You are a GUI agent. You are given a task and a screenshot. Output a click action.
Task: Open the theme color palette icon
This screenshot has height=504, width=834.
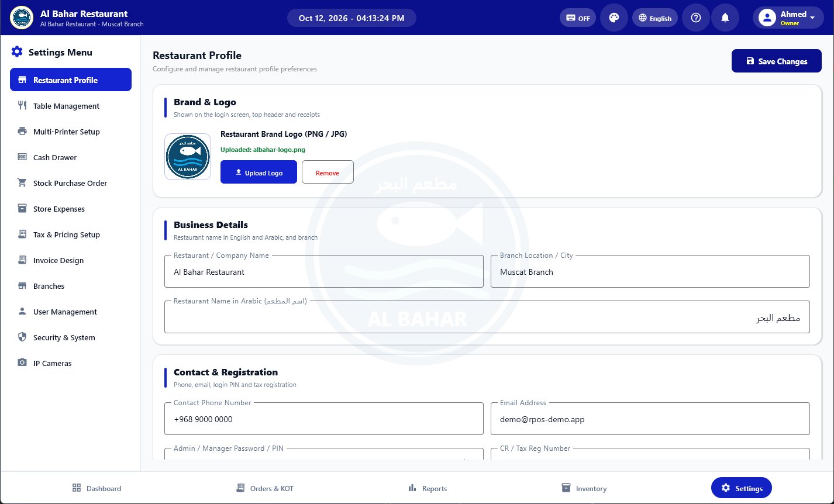coord(614,18)
